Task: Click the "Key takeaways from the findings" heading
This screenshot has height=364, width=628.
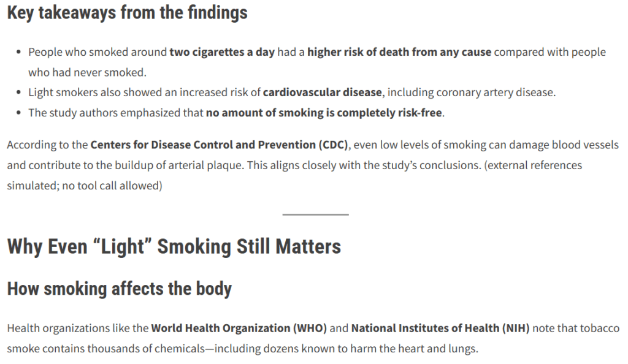Action: click(x=127, y=13)
